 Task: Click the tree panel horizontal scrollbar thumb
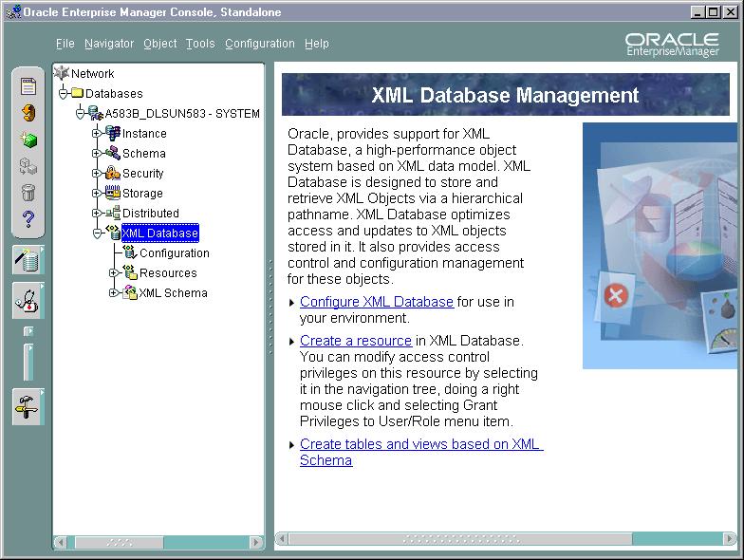click(119, 542)
